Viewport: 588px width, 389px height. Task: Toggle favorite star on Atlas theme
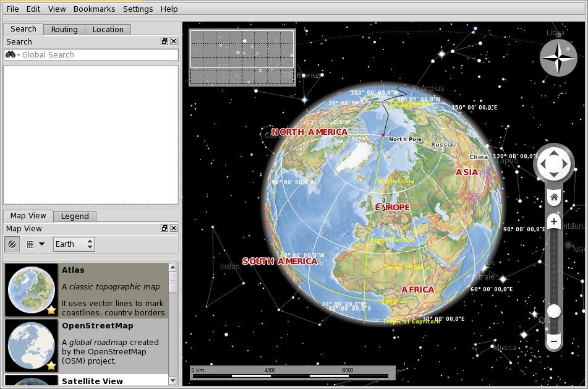click(51, 310)
